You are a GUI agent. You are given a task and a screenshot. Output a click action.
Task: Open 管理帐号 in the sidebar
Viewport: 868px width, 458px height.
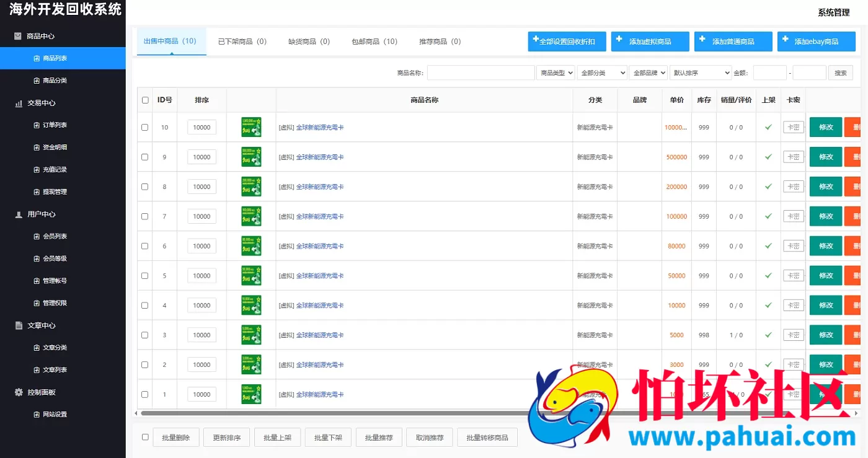click(55, 281)
